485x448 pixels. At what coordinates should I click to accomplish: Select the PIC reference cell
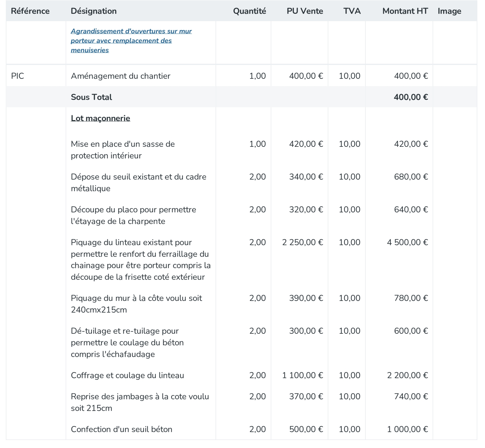click(17, 76)
